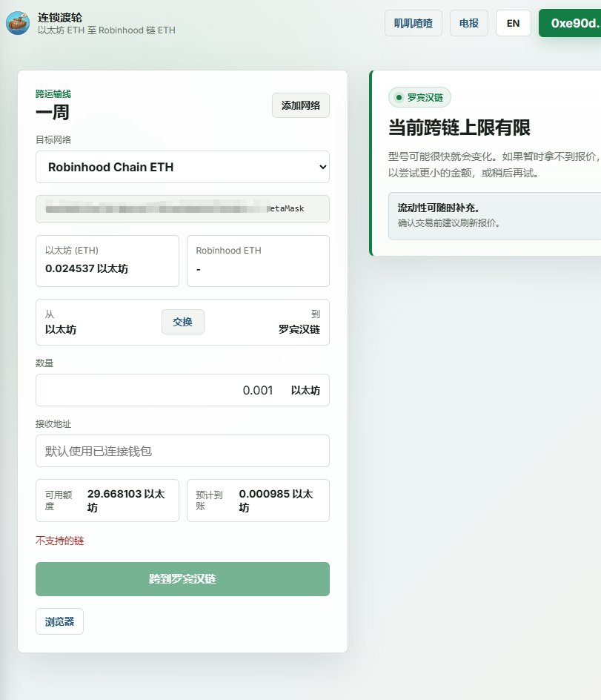Click the 罗宾汉链 status badge
Image resolution: width=601 pixels, height=700 pixels.
point(419,97)
